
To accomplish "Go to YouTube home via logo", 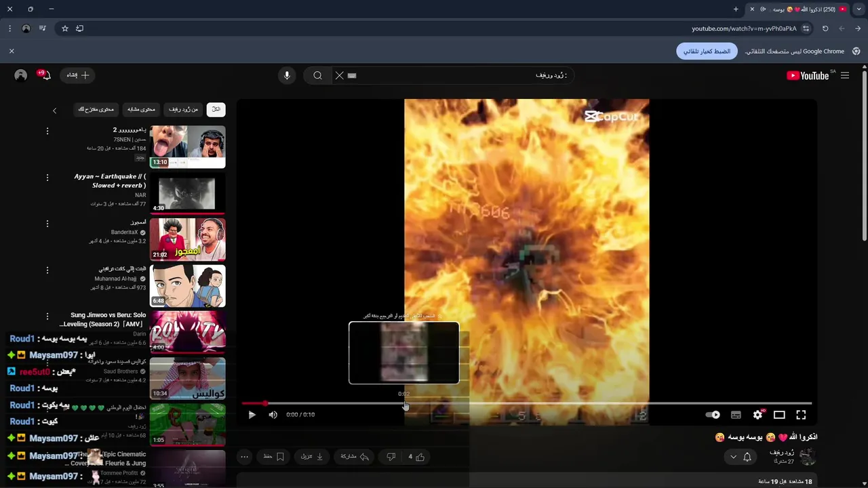I will click(808, 75).
